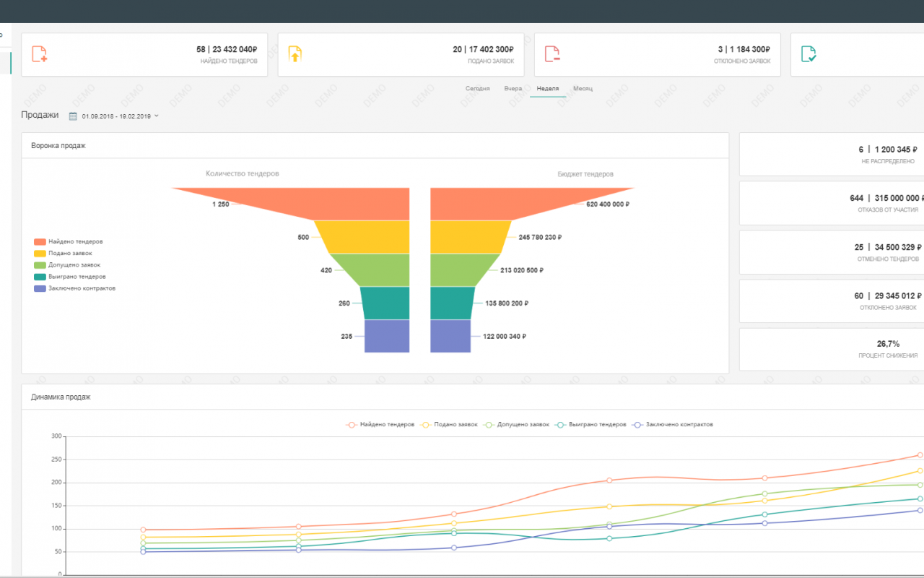Click the submitted applications upload icon
The width and height of the screenshot is (924, 578).
point(295,53)
